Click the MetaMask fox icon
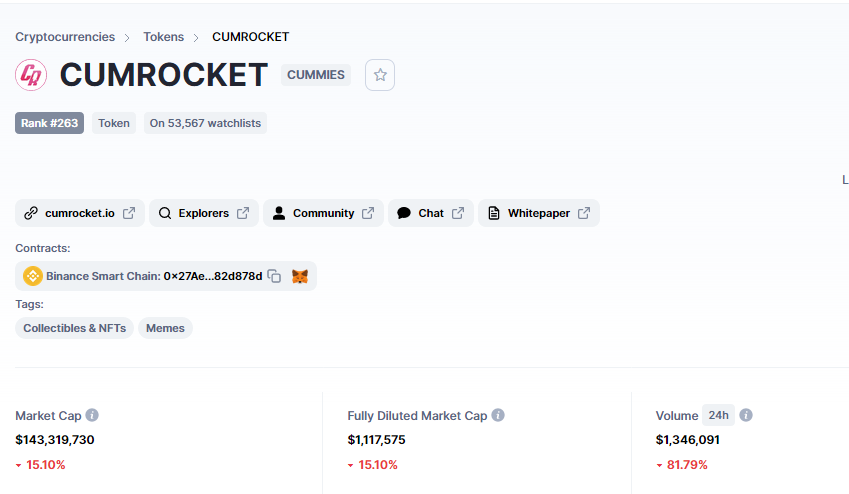The image size is (849, 494). tap(300, 276)
